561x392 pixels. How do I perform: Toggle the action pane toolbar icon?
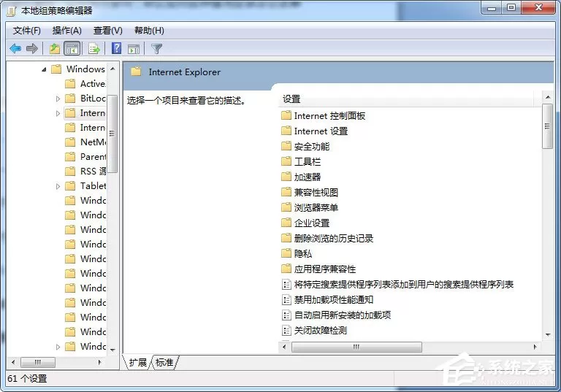click(x=134, y=49)
